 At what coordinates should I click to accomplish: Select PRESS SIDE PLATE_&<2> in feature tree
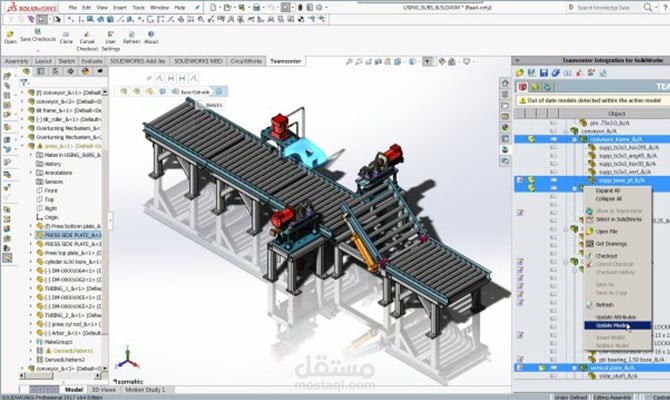coord(73,244)
